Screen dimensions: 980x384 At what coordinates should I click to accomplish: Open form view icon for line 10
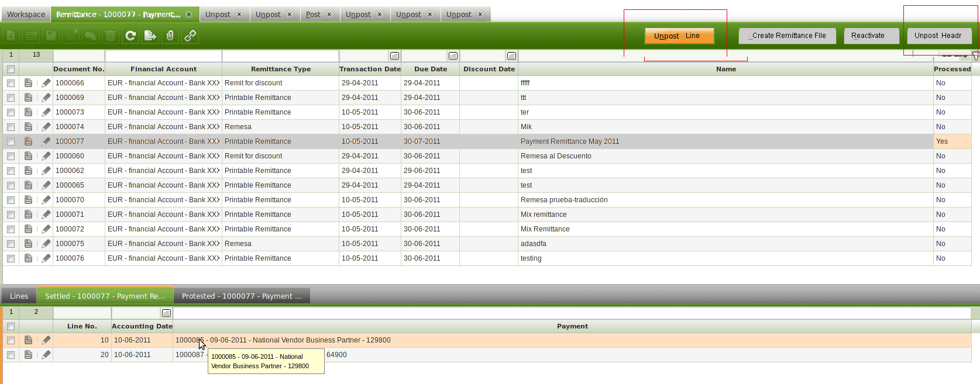click(x=28, y=340)
